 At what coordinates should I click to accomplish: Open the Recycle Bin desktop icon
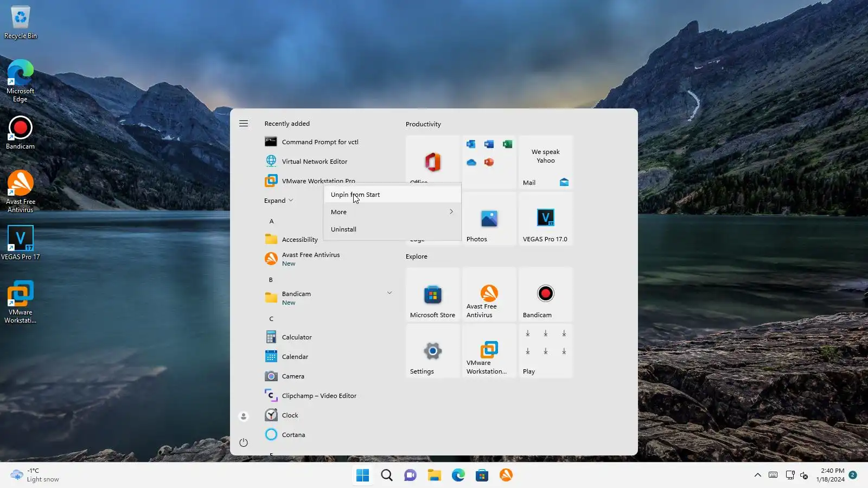pos(21,23)
